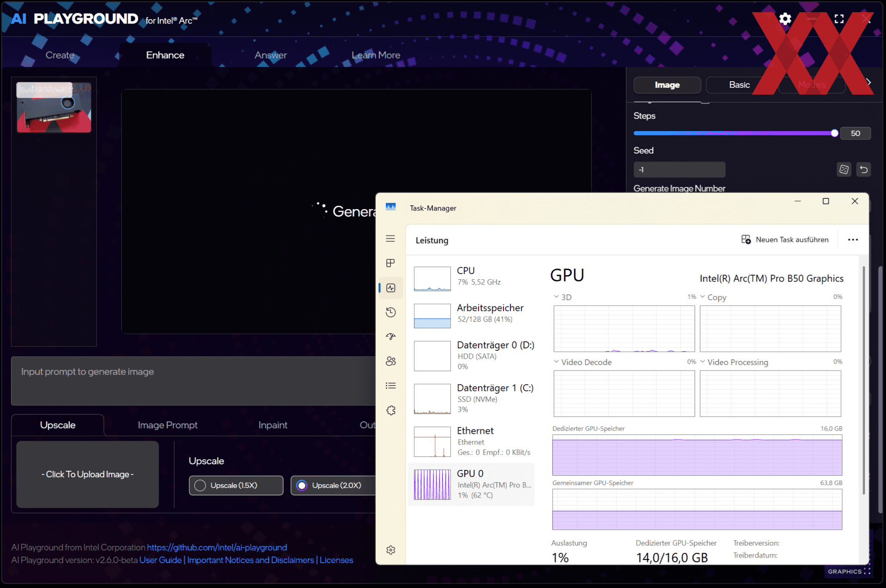Select Arbeitsspeicher in performance list
The height and width of the screenshot is (588, 886).
[471, 315]
